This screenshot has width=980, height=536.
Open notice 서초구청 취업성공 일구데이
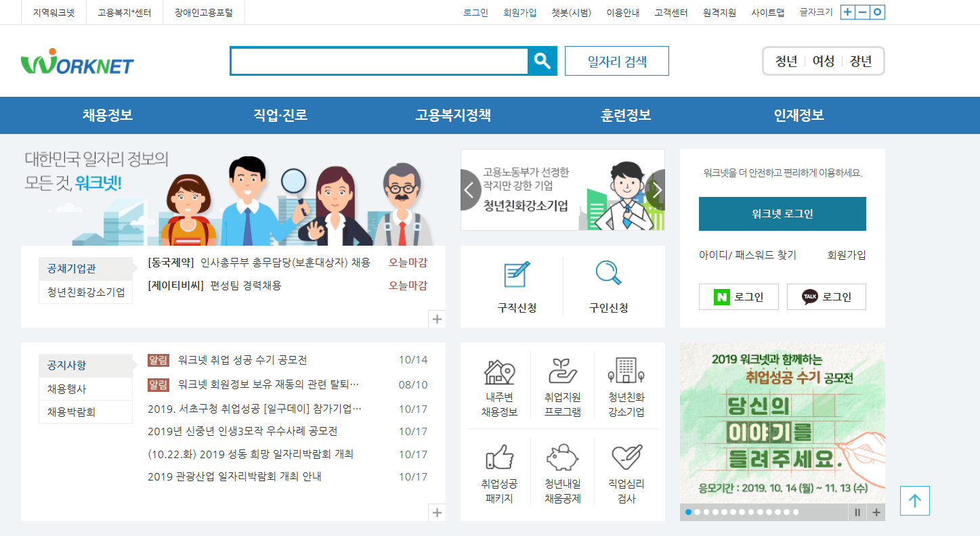pos(255,409)
